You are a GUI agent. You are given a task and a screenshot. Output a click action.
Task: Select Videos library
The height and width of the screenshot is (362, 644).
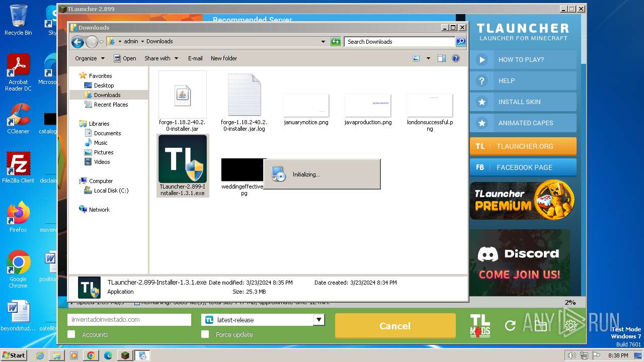click(102, 162)
